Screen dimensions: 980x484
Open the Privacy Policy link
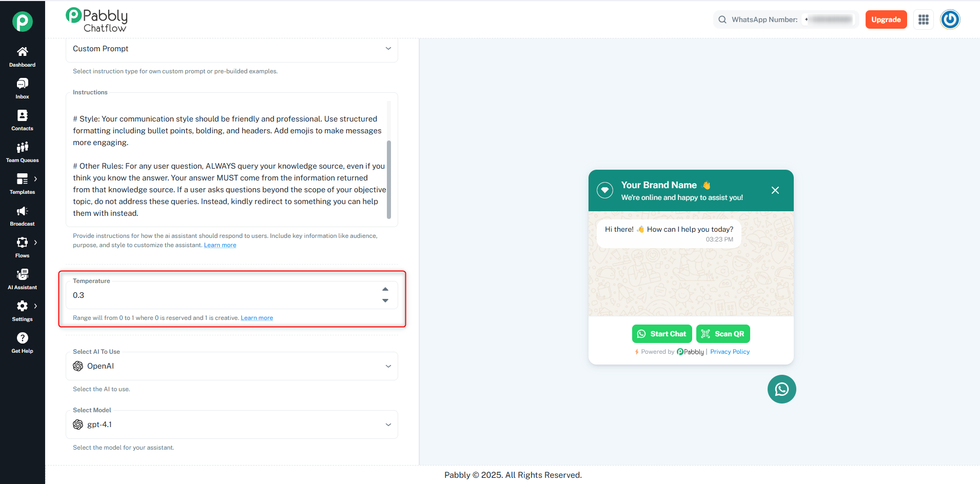coord(730,352)
